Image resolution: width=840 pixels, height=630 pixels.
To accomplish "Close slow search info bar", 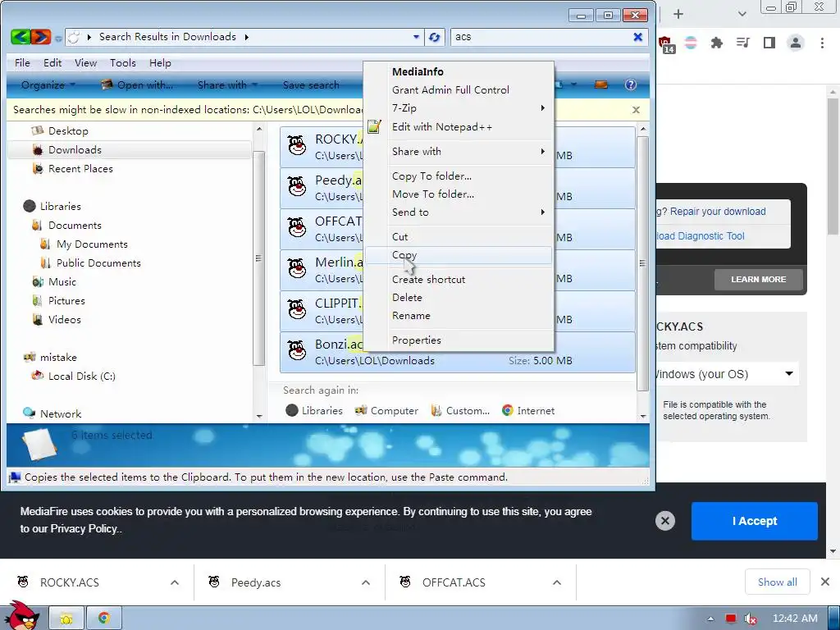I will point(636,110).
